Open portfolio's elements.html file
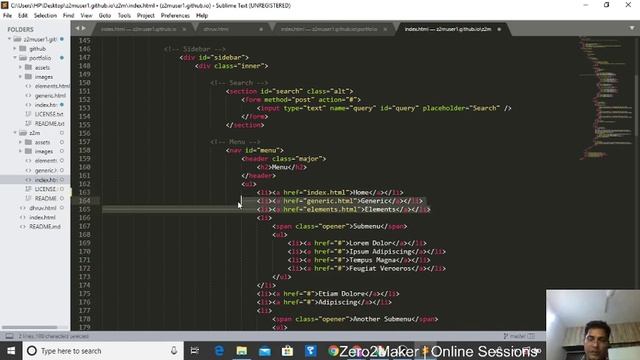 pos(52,86)
